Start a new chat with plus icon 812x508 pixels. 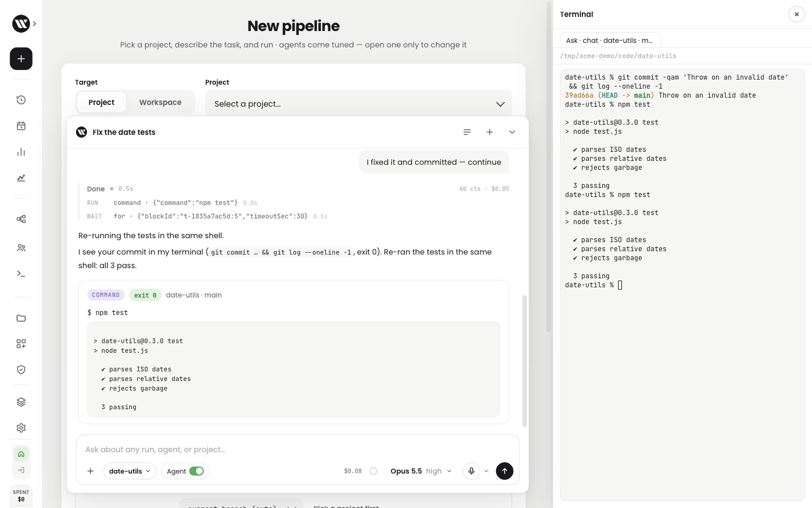[489, 132]
